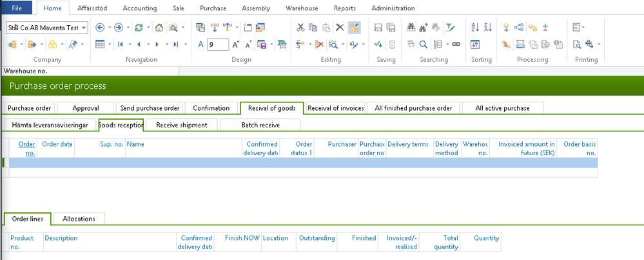Screen dimensions: 644x260
Task: Click the binoculars with plus icon
Action: [424, 28]
